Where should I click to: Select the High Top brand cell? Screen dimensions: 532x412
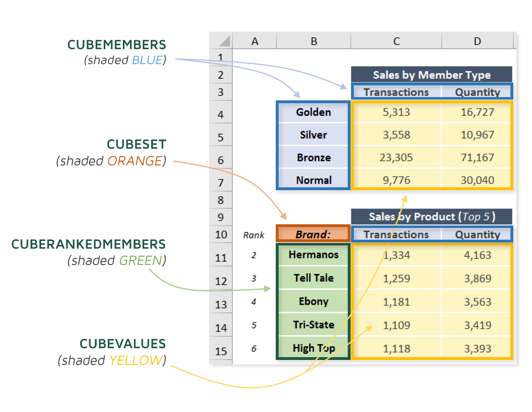(313, 348)
